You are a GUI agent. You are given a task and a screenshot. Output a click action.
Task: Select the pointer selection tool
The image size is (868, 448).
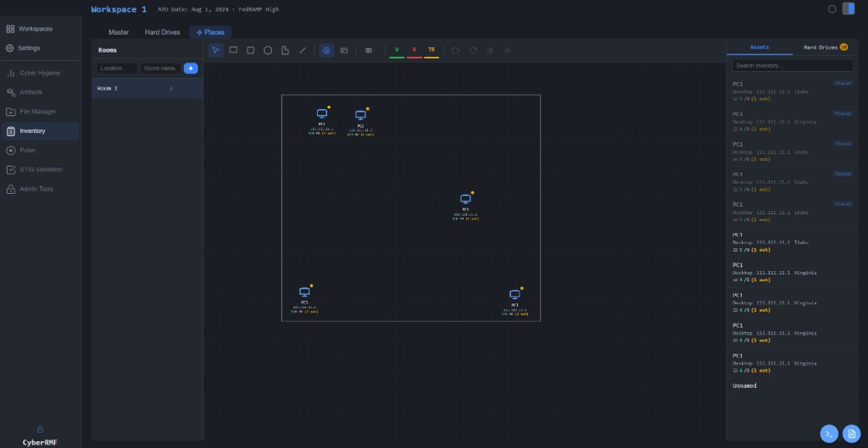216,51
